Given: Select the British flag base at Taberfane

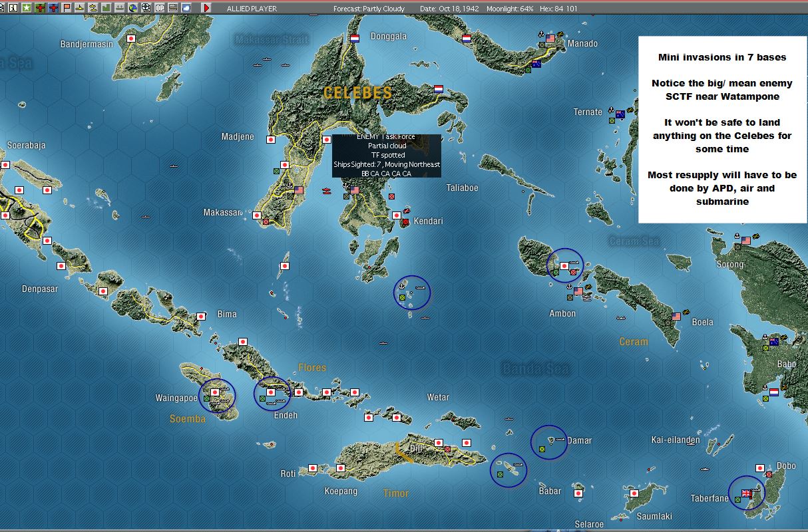Looking at the screenshot, I should coord(746,493).
